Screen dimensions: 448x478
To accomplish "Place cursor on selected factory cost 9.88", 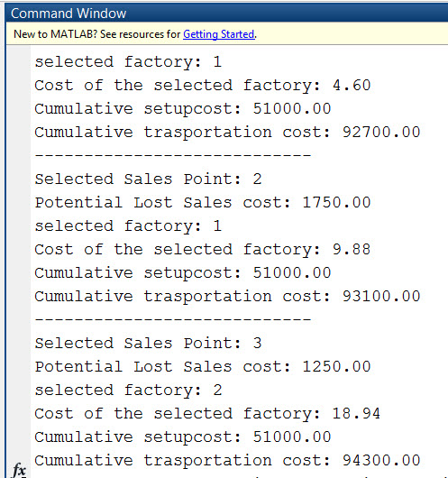I will coord(202,250).
